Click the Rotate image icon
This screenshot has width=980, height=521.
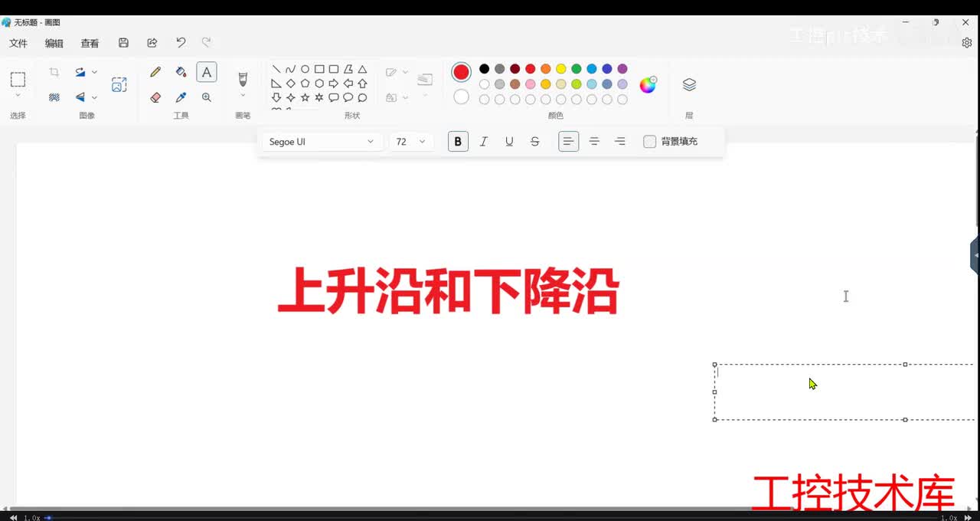(x=80, y=72)
